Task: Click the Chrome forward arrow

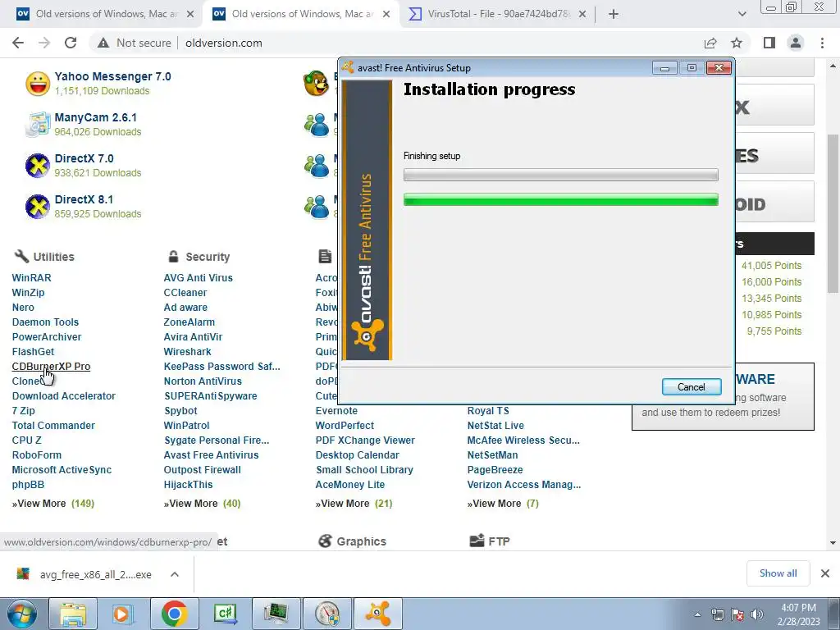Action: click(x=44, y=43)
